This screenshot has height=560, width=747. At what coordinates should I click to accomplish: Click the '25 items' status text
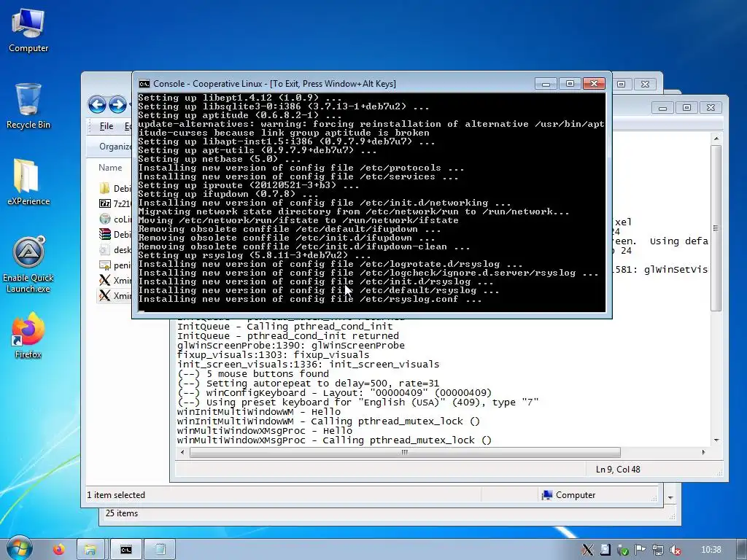click(x=122, y=513)
